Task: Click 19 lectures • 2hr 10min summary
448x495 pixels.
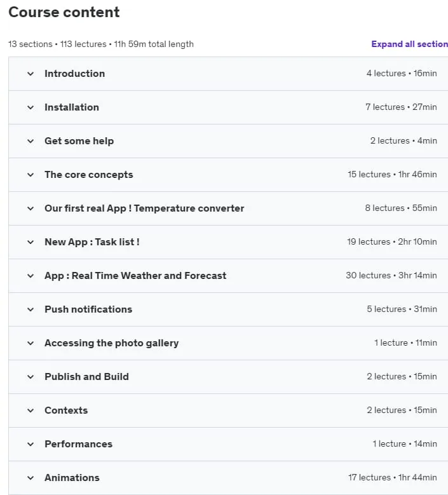Action: point(392,242)
